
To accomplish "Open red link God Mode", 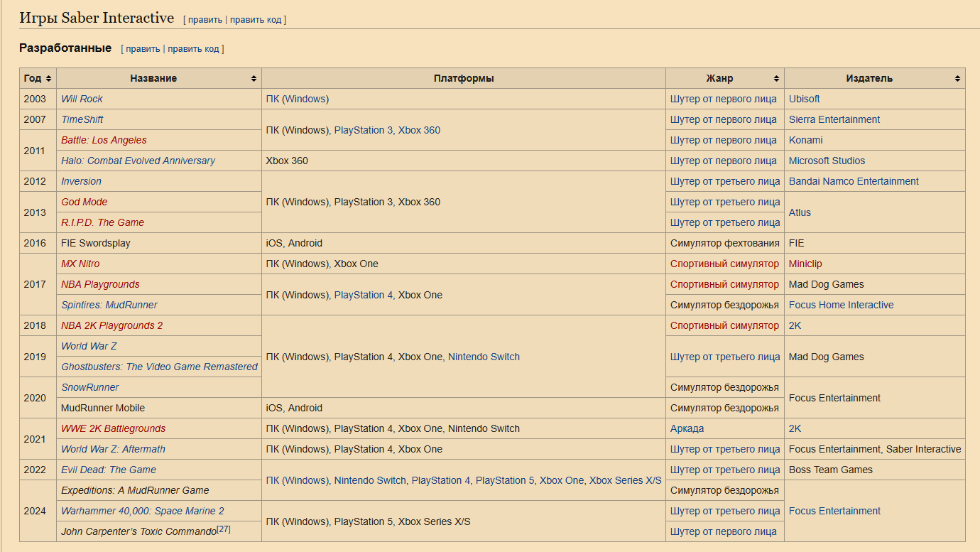I will click(x=84, y=202).
